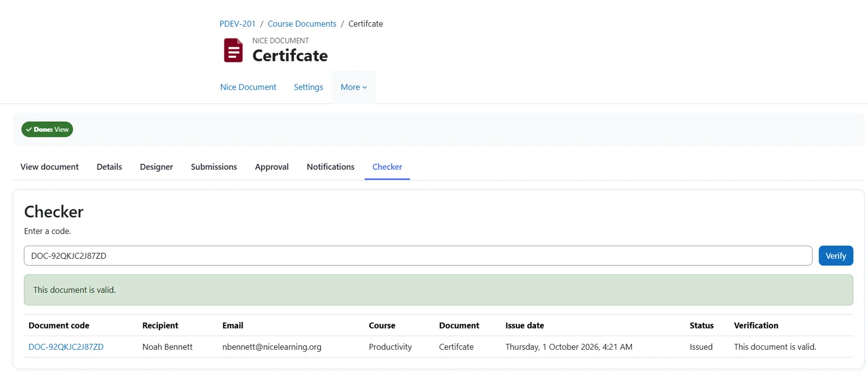Open document code DOC-92QKJC2J87ZD link in table
Screen dimensions: 868x391
tap(66, 347)
